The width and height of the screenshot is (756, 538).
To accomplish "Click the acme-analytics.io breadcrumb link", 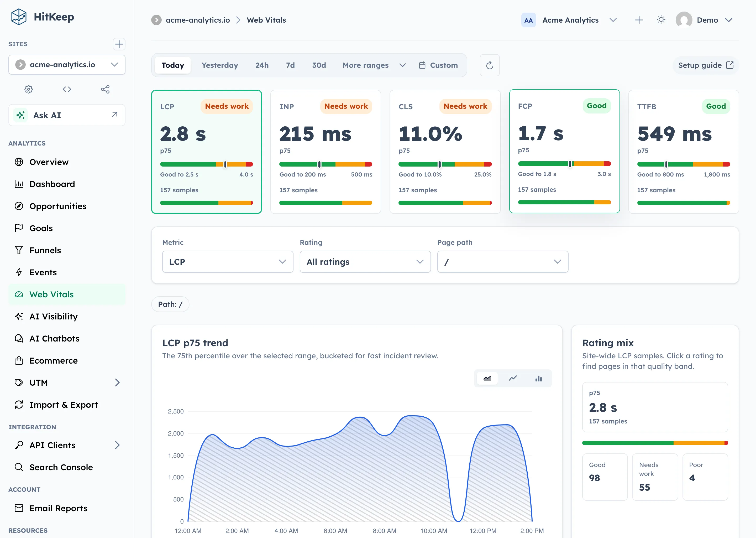I will pyautogui.click(x=198, y=20).
